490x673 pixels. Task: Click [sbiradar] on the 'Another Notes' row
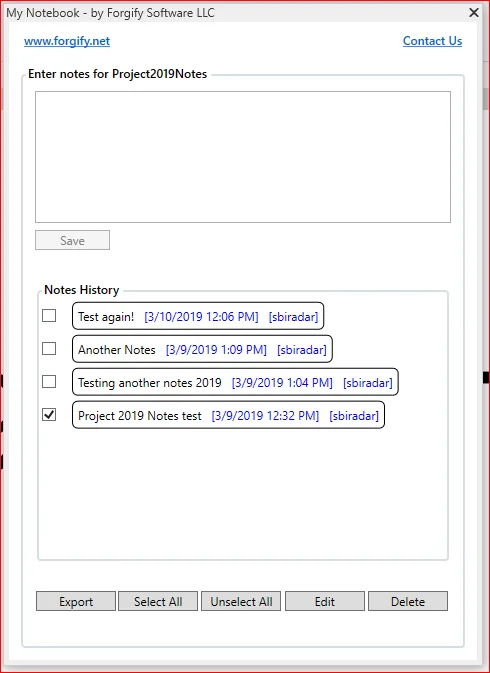tap(302, 350)
